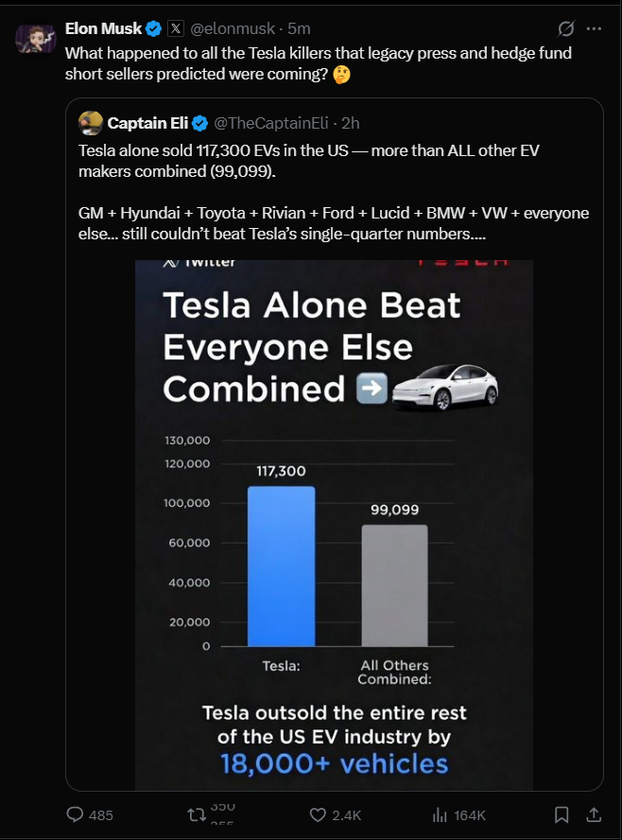Repost this tweet using the retweet icon
The height and width of the screenshot is (840, 622).
click(198, 814)
